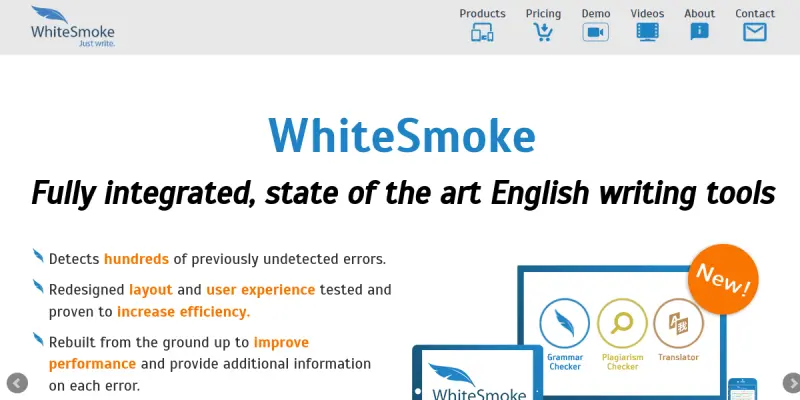
Task: Open the Products menu label
Action: pos(482,13)
